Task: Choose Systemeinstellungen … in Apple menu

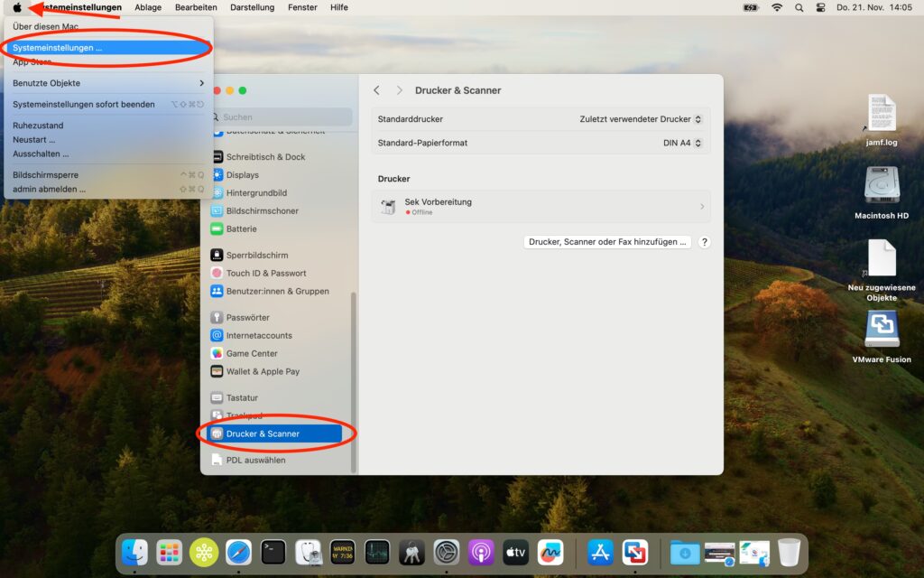Action: pyautogui.click(x=58, y=48)
